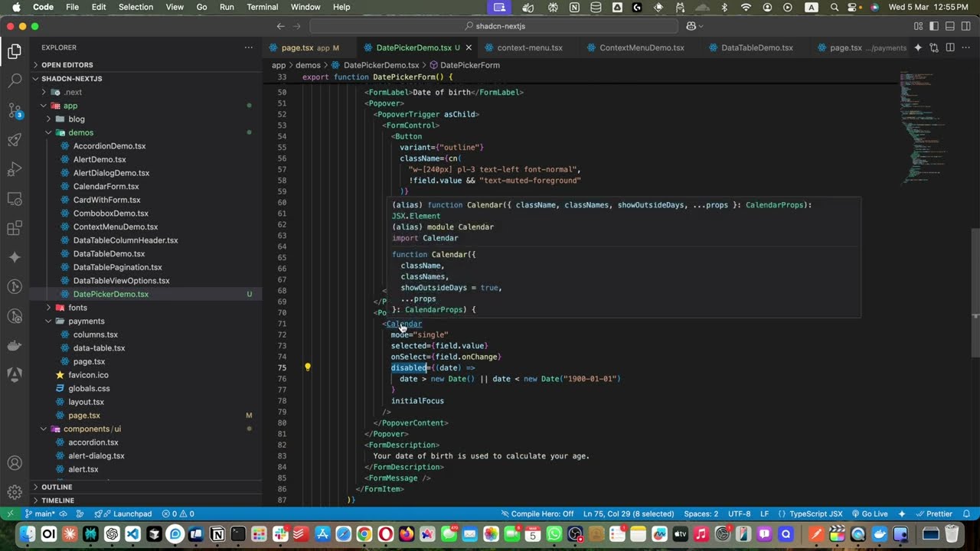Viewport: 980px width, 551px height.
Task: Split the editor using the split icon
Action: tap(950, 47)
